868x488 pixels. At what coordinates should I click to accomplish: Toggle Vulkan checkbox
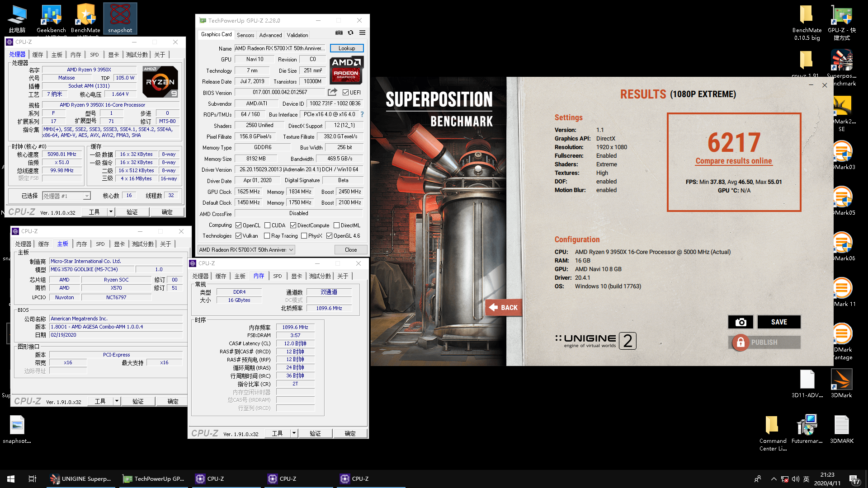pyautogui.click(x=239, y=235)
